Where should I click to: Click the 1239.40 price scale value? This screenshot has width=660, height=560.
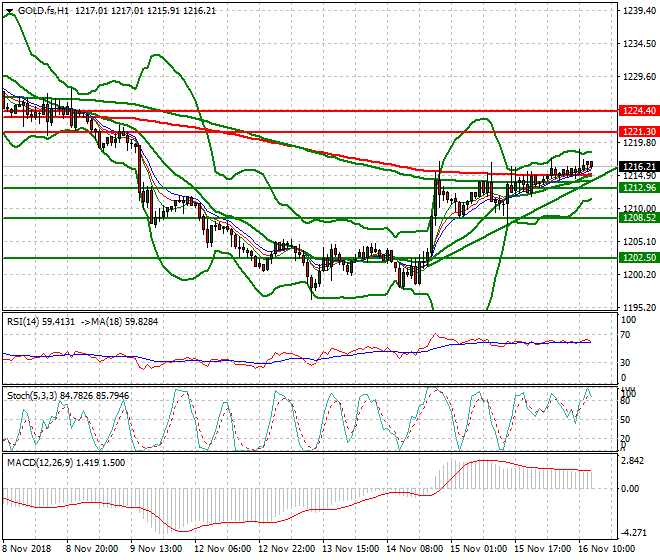coord(637,10)
